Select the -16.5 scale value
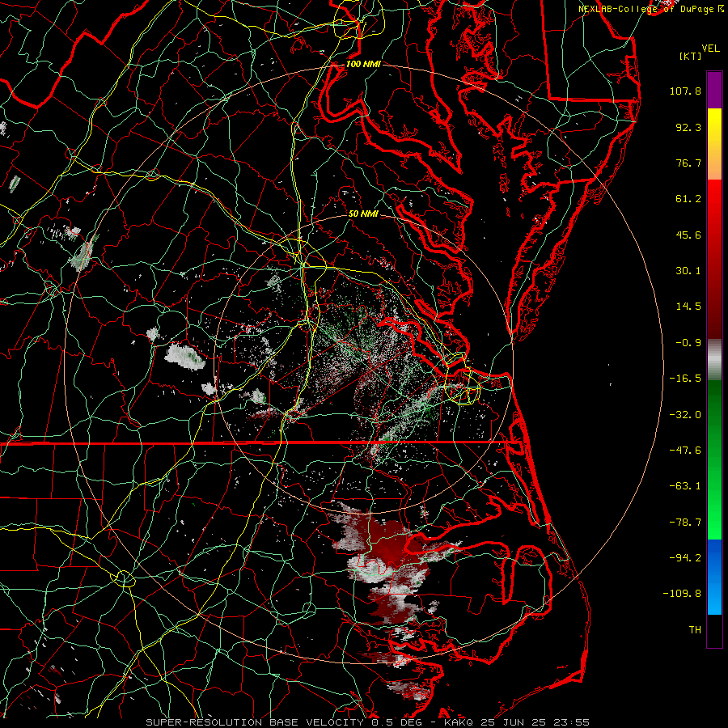The width and height of the screenshot is (728, 728). pyautogui.click(x=685, y=379)
